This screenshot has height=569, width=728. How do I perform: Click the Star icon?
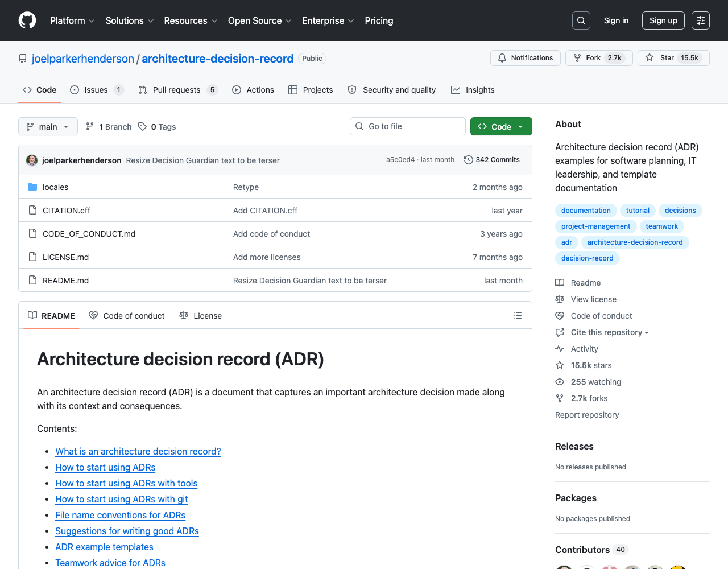[x=650, y=58]
